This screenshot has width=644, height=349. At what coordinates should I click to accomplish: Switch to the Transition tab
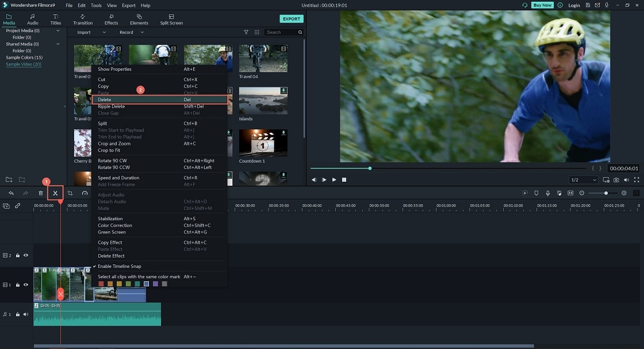(x=83, y=20)
